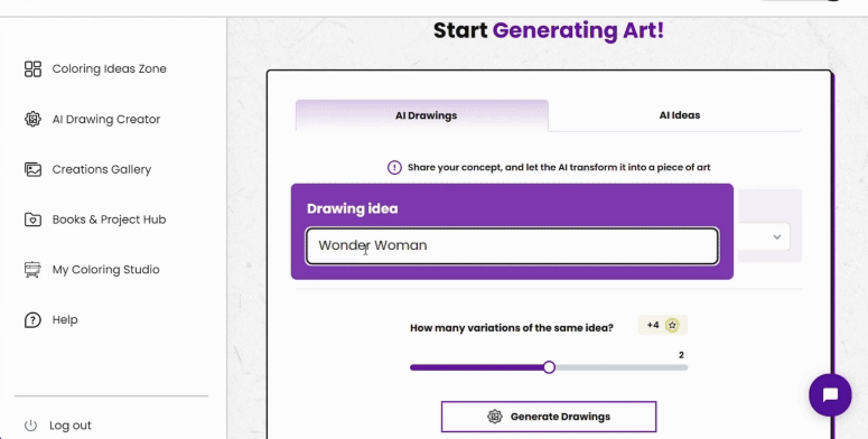This screenshot has height=439, width=868.
Task: Click the AI Drawing Creator icon
Action: pyautogui.click(x=33, y=119)
